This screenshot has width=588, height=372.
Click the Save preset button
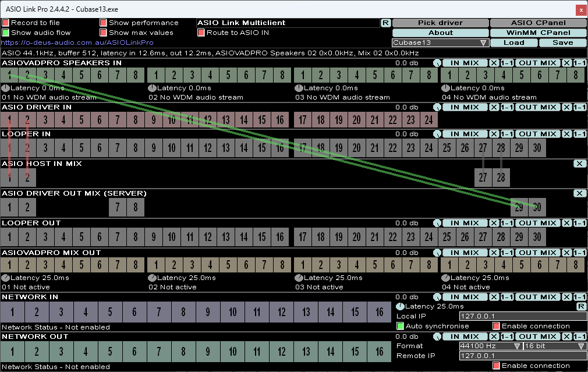point(563,42)
